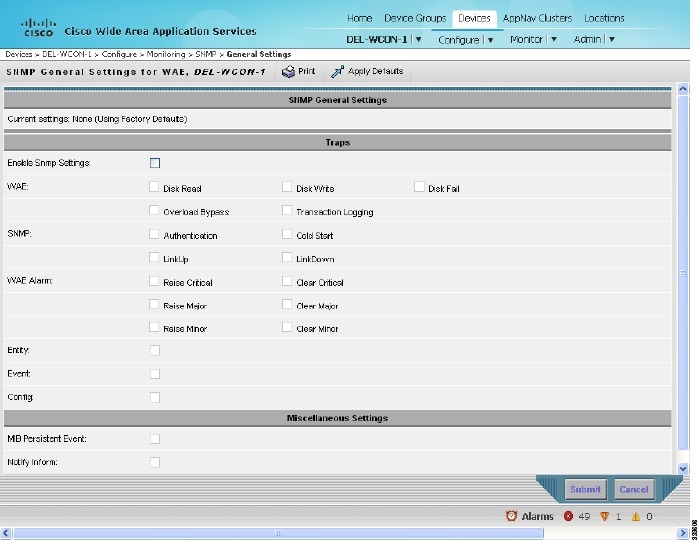Screen dimensions: 699x540
Task: Check the Config trap checkbox
Action: (x=155, y=397)
